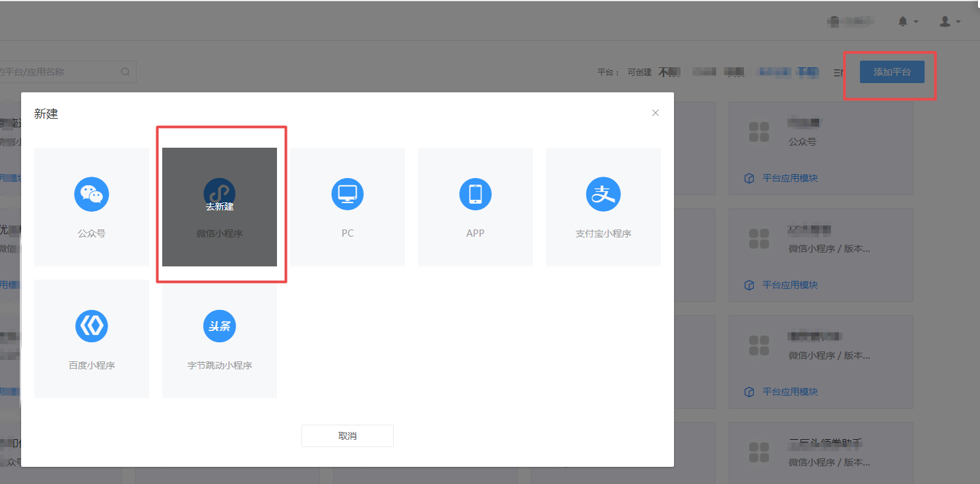The height and width of the screenshot is (484, 980).
Task: Select the 百度小程序 icon
Action: tap(92, 326)
